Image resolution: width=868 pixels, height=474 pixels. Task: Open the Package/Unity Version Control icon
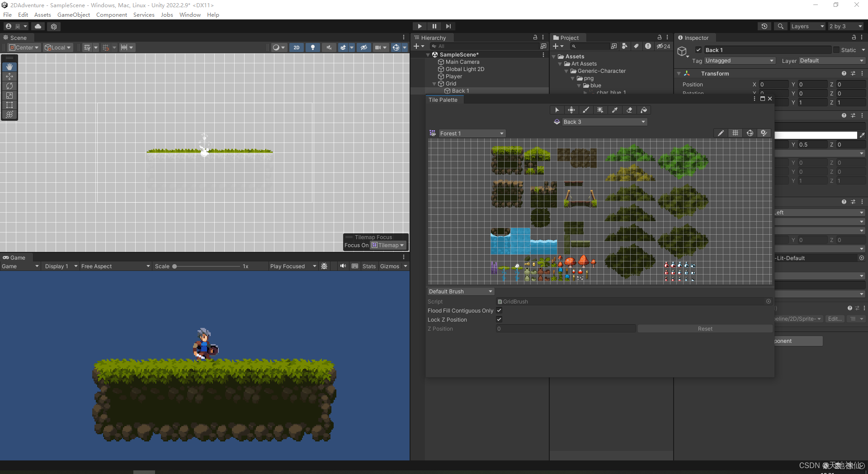pos(54,26)
